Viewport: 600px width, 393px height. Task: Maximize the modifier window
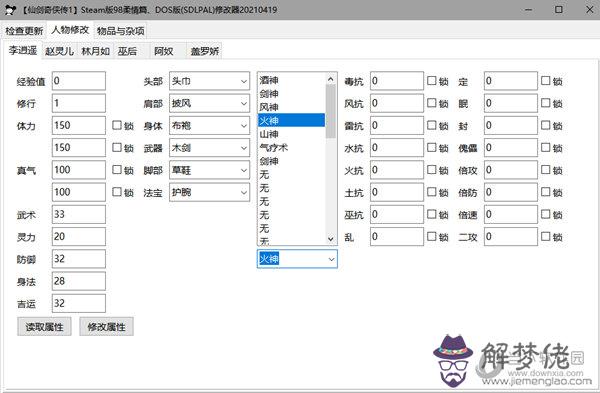(x=559, y=10)
